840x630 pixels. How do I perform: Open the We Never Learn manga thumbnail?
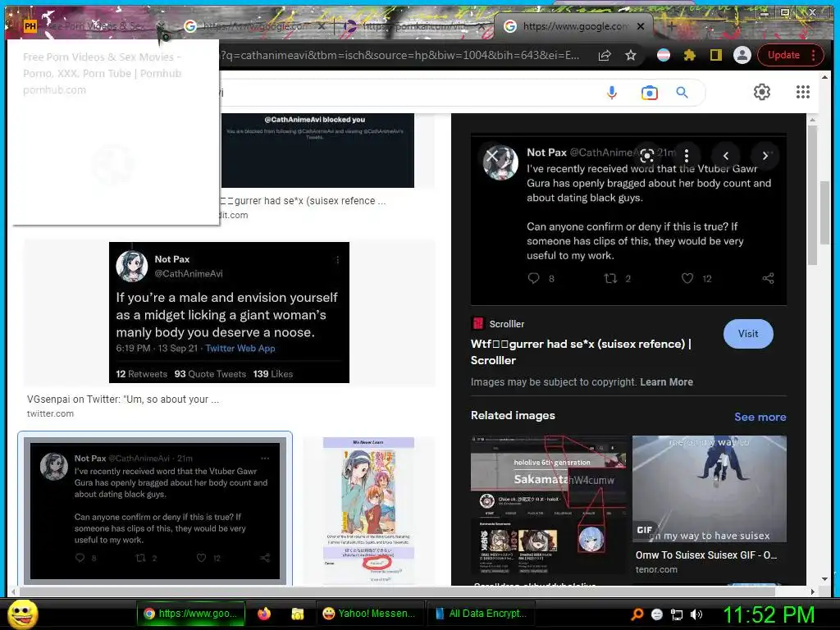coord(368,510)
